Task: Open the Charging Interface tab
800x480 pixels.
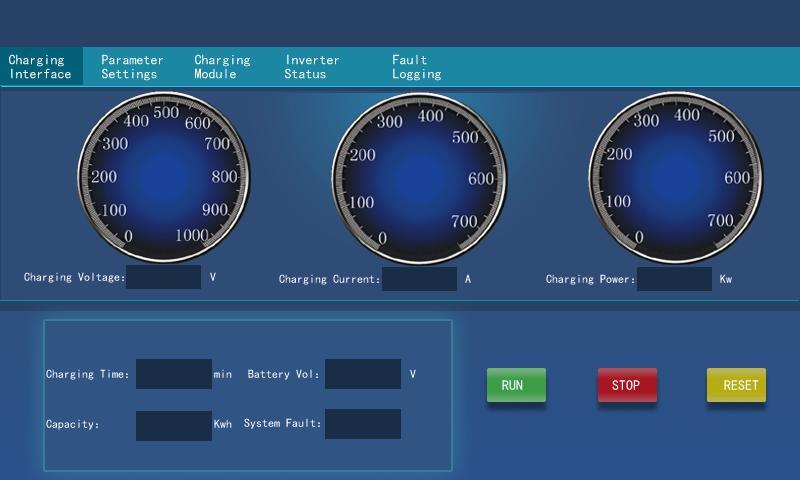Action: (41, 67)
